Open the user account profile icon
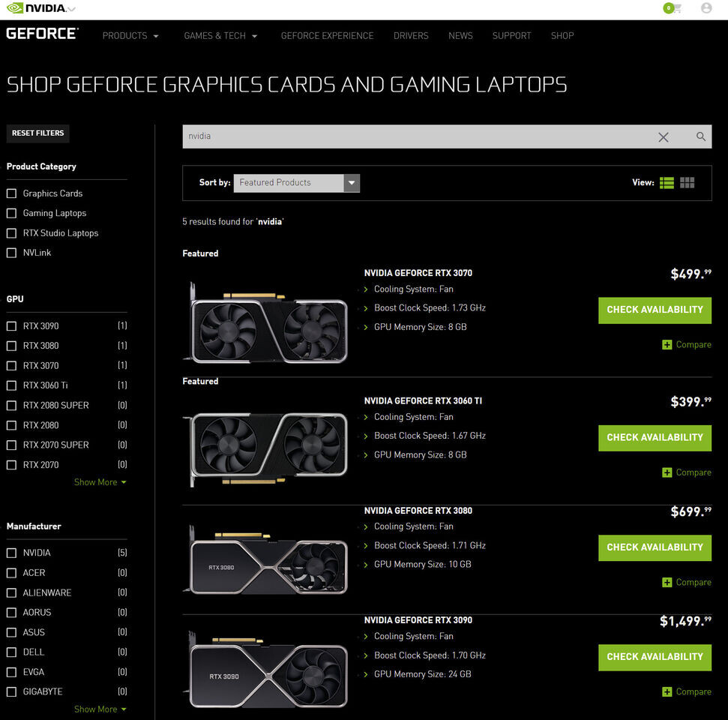Screen dimensions: 728x720 pos(706,8)
